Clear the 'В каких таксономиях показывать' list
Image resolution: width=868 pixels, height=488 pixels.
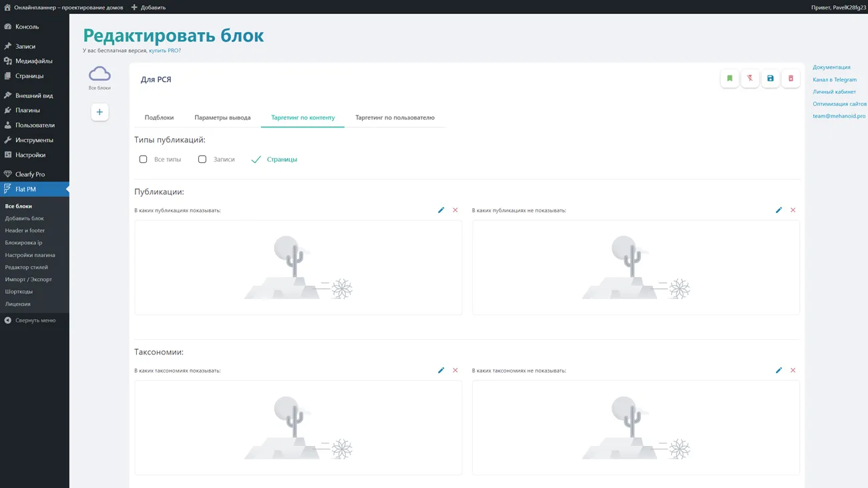coord(455,371)
